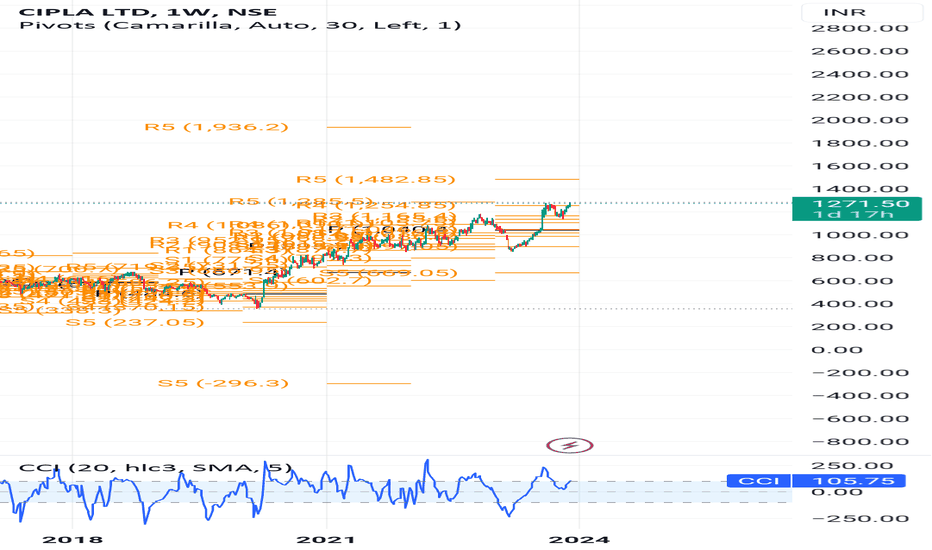Click the S5 (609.05) pivot label
Viewport: 932px width, 550px height.
click(x=389, y=273)
